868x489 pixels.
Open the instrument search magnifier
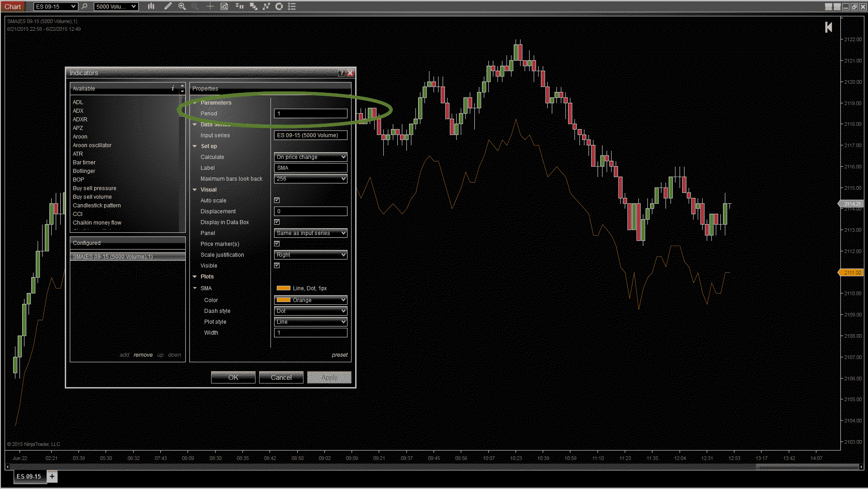tap(84, 6)
